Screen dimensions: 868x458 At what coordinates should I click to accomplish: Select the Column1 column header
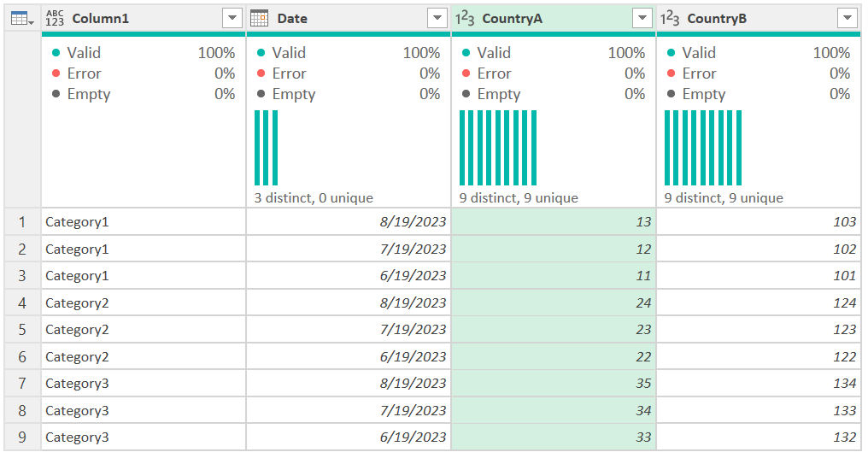(144, 18)
